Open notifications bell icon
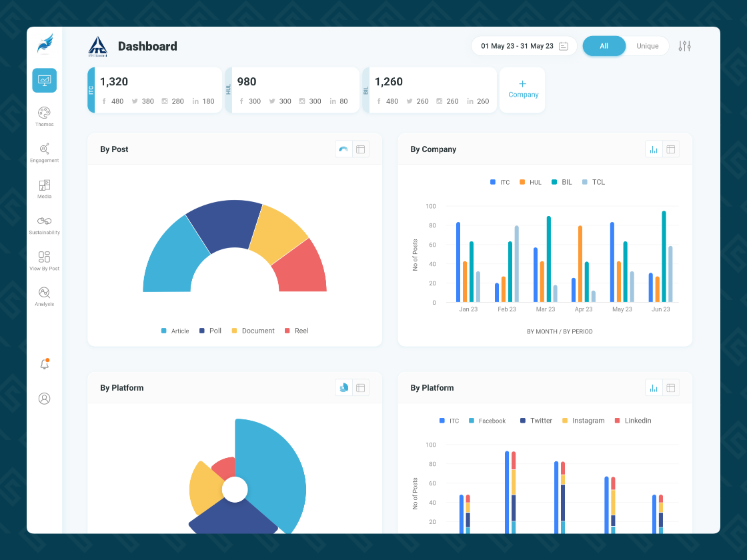Screen dimensions: 747x560 point(44,364)
